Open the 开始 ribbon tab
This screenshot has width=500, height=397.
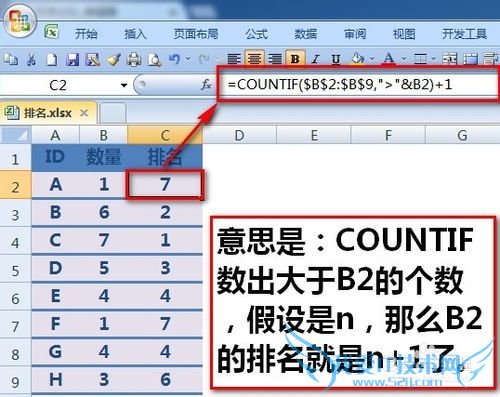coord(86,34)
